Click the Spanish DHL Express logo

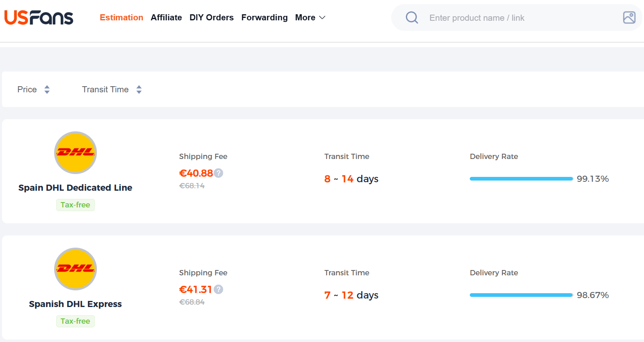click(75, 269)
